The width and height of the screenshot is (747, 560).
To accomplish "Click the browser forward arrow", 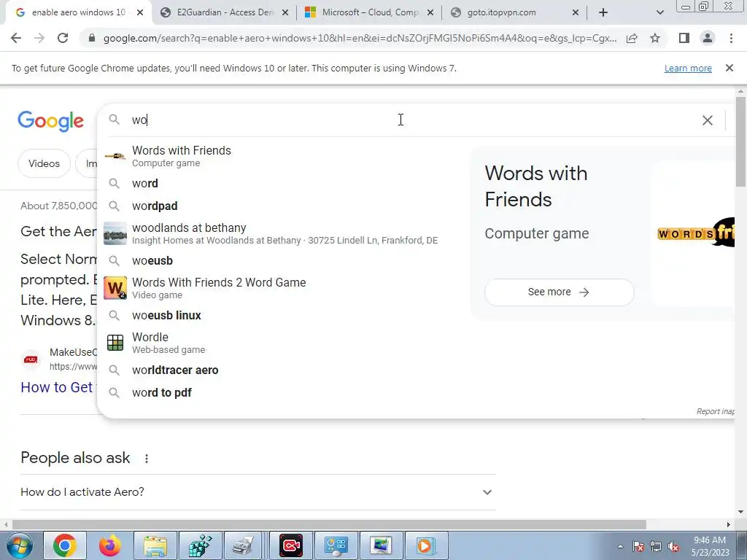I will [x=39, y=38].
